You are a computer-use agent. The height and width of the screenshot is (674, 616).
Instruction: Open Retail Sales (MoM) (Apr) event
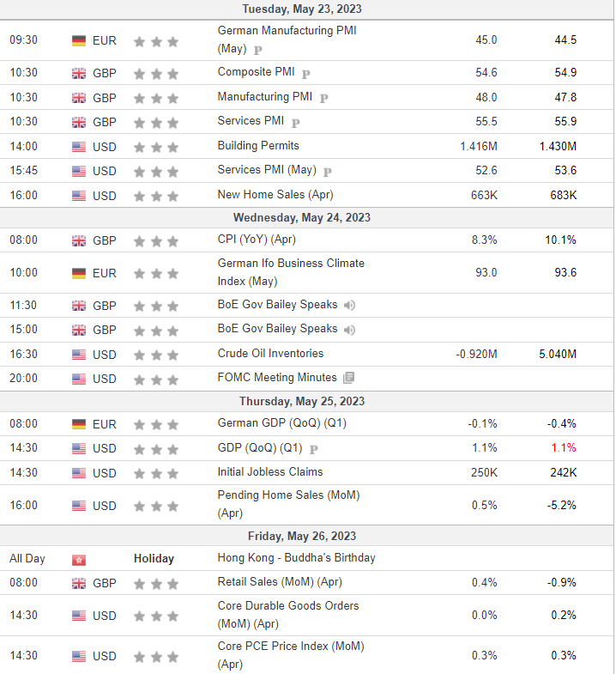(280, 582)
